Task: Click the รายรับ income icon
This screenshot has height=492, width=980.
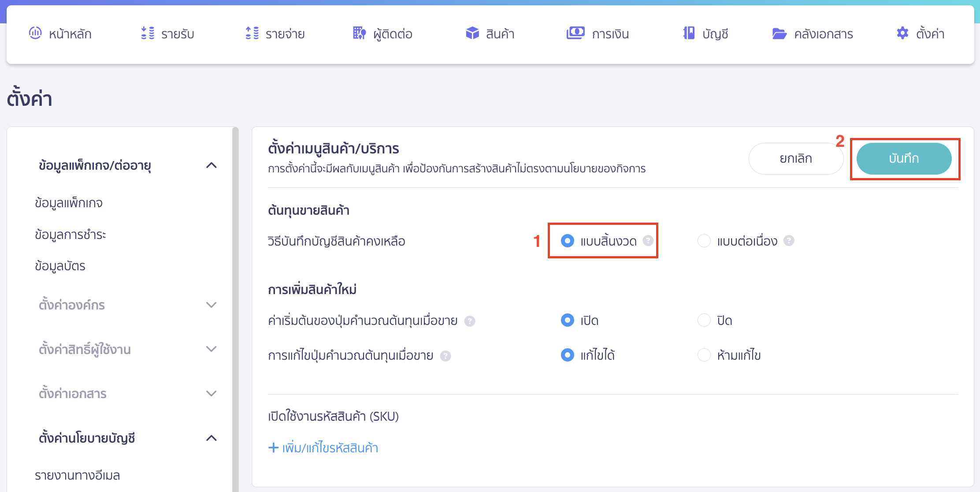Action: 148,33
